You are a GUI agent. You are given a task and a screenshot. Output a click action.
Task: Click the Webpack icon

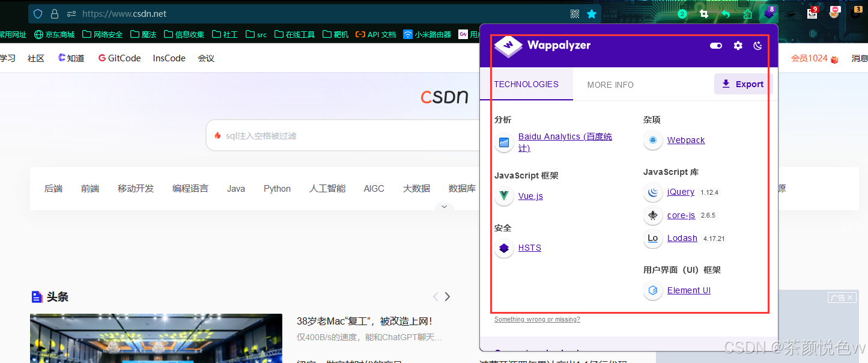[x=653, y=140]
